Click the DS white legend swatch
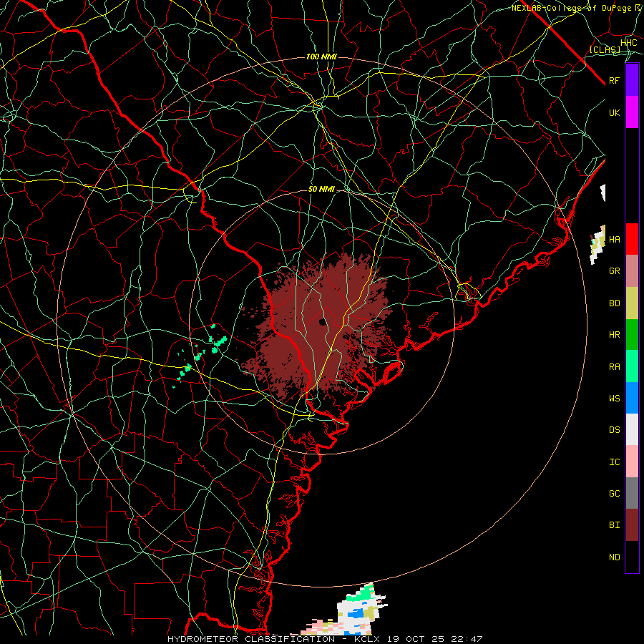644x644 pixels. (632, 429)
